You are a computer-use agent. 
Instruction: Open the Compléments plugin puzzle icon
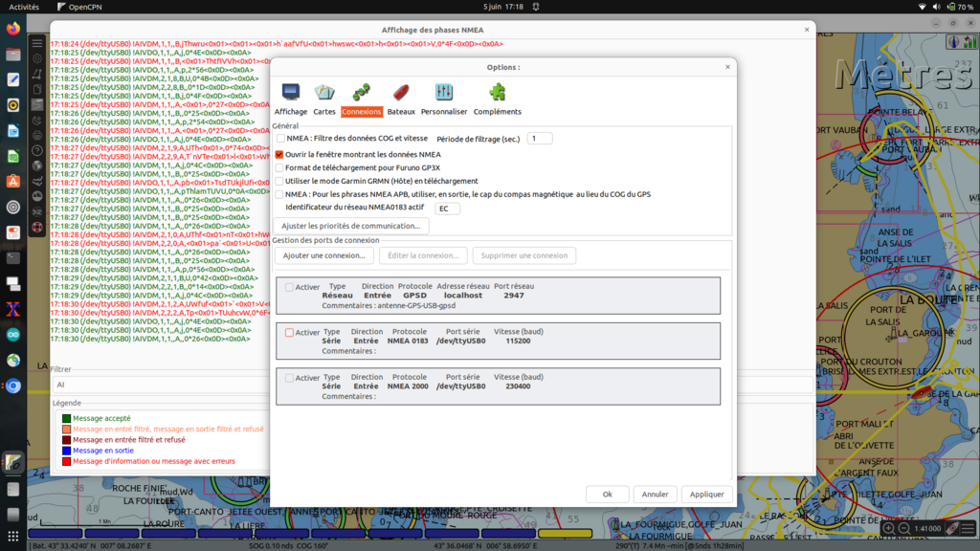(498, 93)
